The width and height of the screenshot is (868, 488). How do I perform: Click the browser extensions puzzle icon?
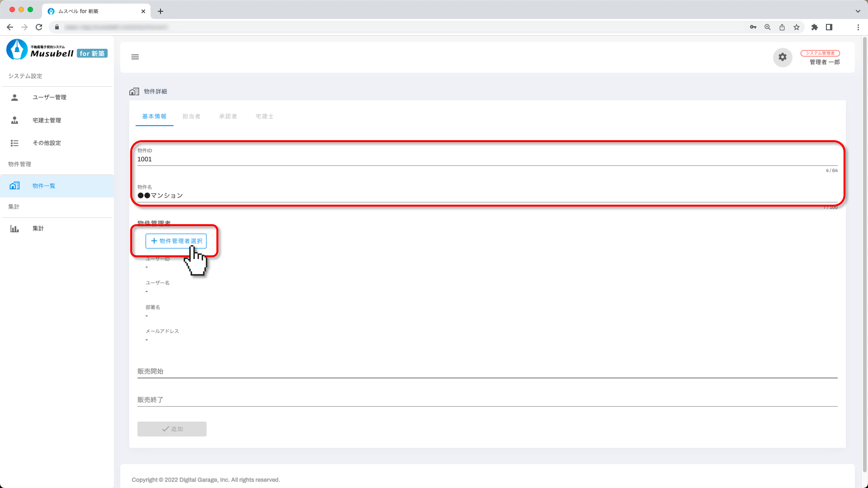(x=814, y=27)
